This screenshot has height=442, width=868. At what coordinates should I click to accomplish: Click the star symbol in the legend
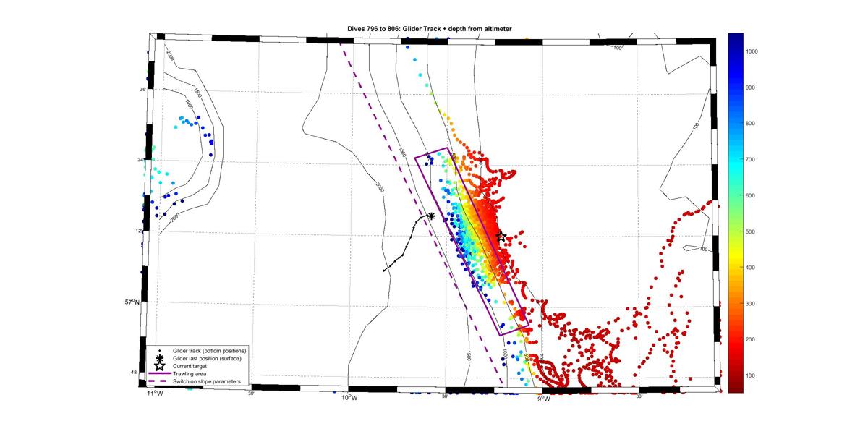159,366
